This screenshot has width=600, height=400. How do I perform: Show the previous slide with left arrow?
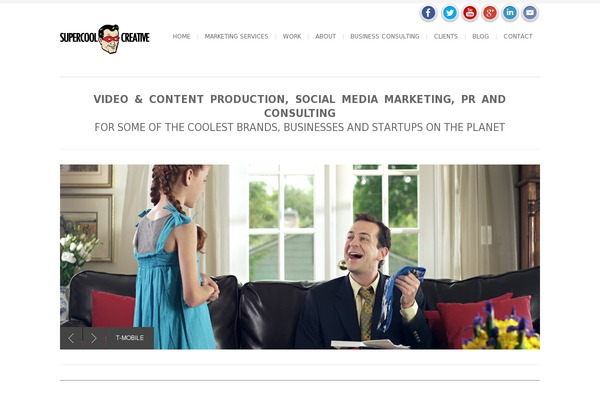coord(71,338)
